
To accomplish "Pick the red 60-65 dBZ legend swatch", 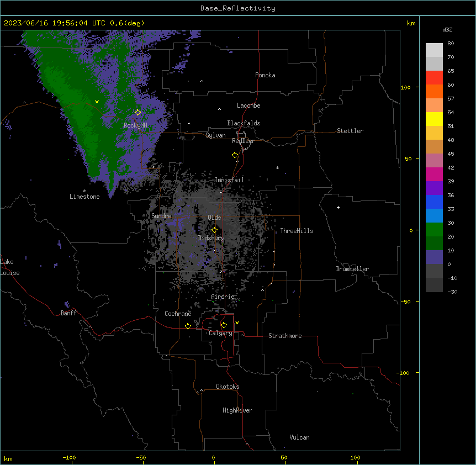I will click(434, 78).
